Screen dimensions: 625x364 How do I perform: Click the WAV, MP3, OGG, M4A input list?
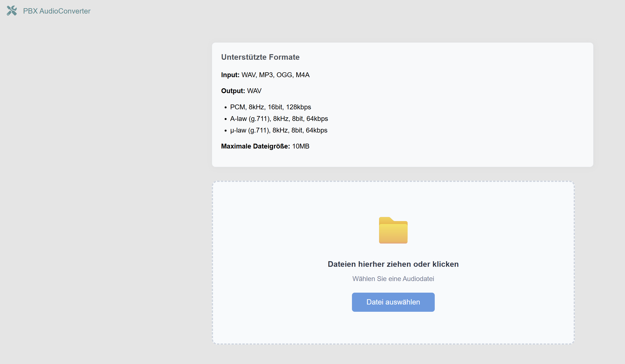(275, 75)
